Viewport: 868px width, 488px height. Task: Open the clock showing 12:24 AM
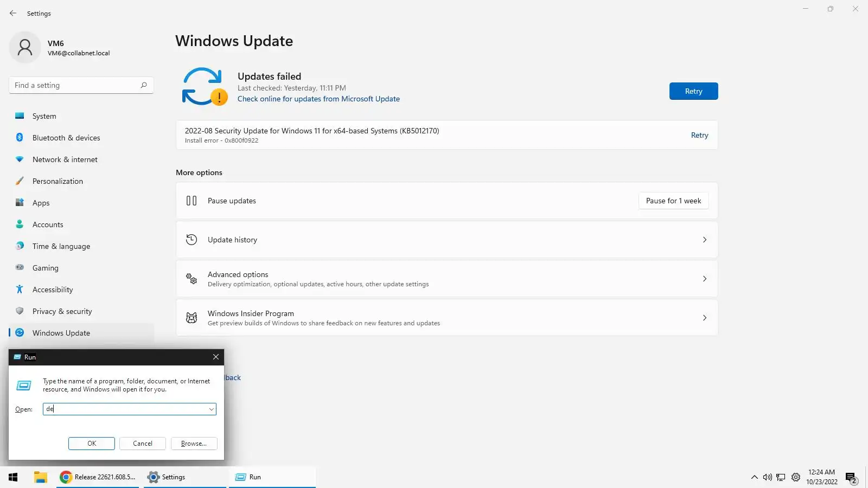[821, 477]
